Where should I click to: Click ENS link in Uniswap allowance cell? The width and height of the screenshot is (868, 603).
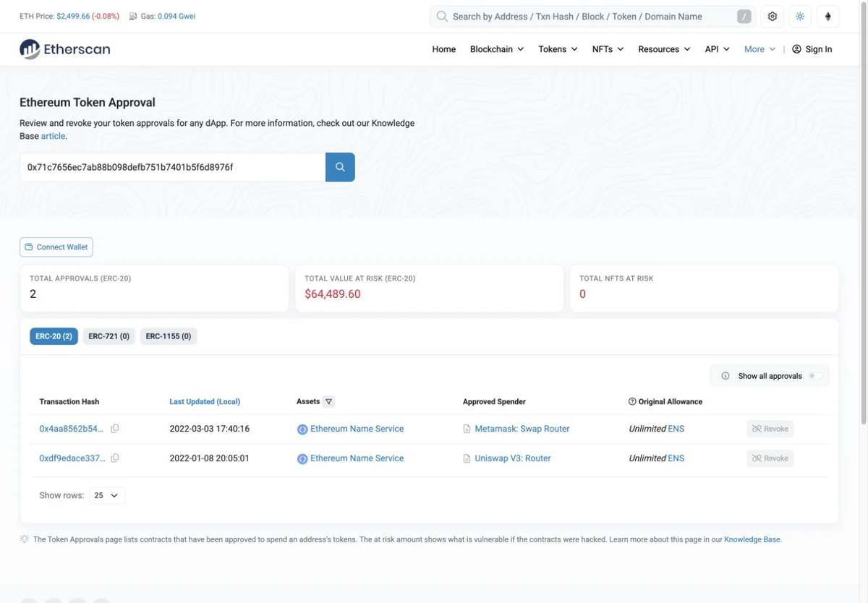point(676,458)
